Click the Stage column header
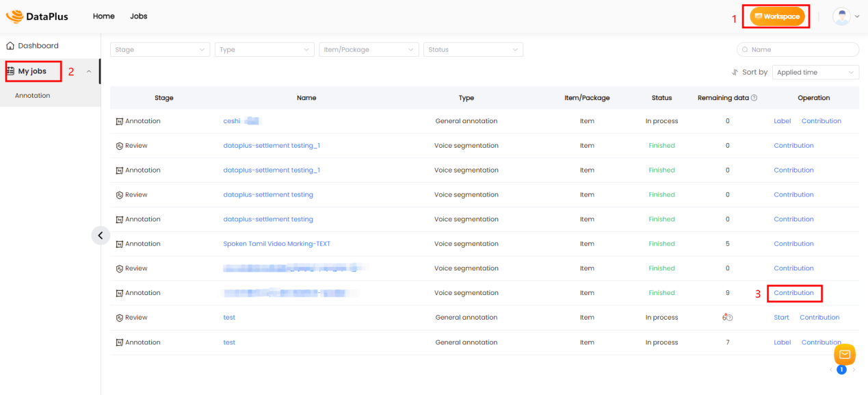868x395 pixels. tap(164, 98)
